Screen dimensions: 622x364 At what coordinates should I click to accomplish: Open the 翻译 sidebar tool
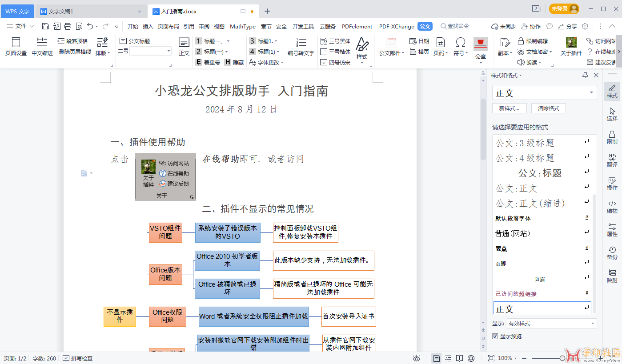click(612, 160)
